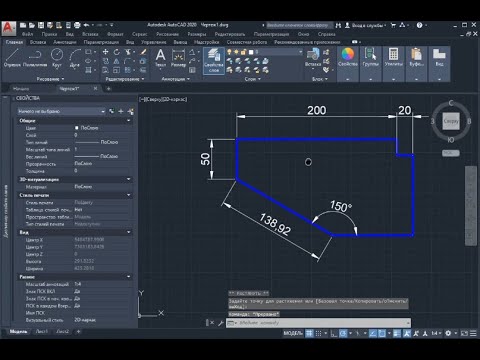Switch to the Параметризация ribbon tab
The image size is (480, 360).
click(101, 42)
